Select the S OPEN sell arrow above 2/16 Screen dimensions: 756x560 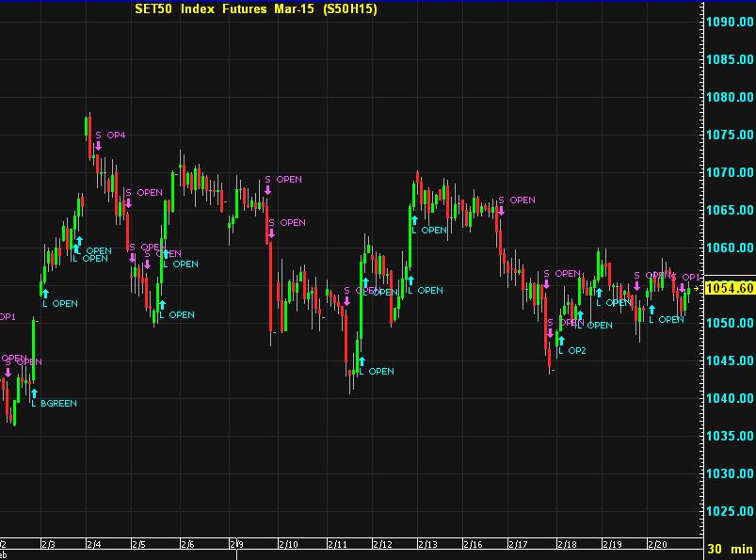click(502, 210)
